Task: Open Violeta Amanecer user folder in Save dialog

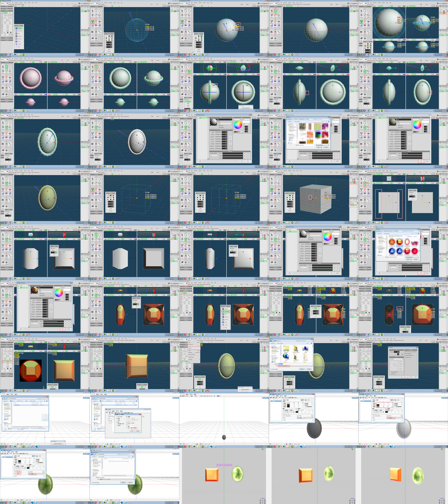Action: pyautogui.click(x=296, y=348)
